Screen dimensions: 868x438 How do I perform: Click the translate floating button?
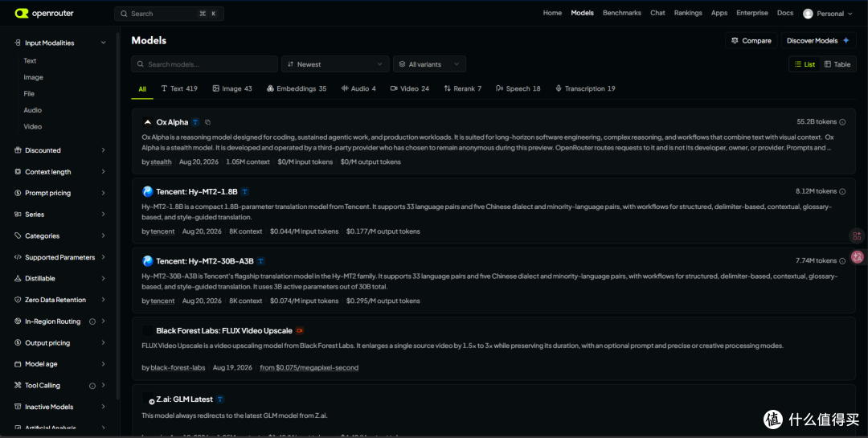point(857,257)
